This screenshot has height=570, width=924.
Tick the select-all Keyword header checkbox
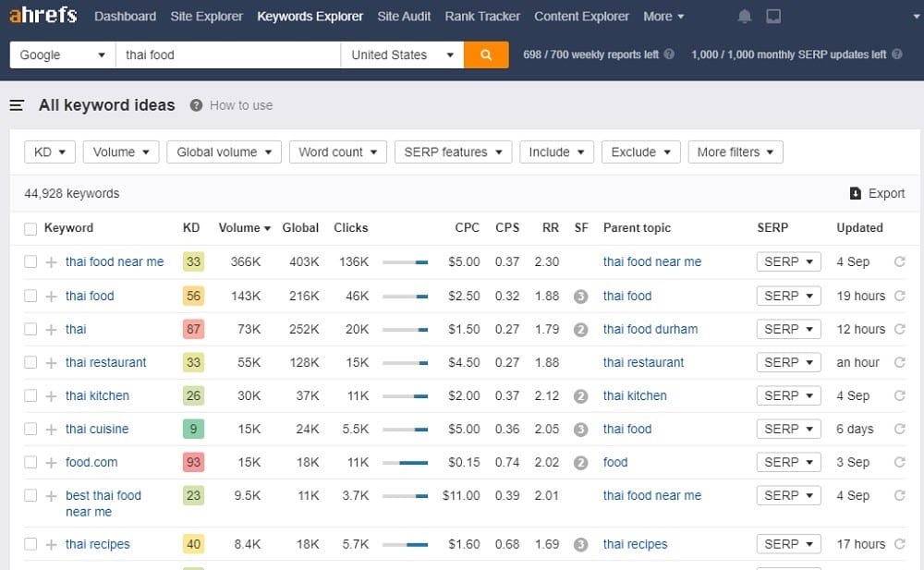pyautogui.click(x=30, y=228)
